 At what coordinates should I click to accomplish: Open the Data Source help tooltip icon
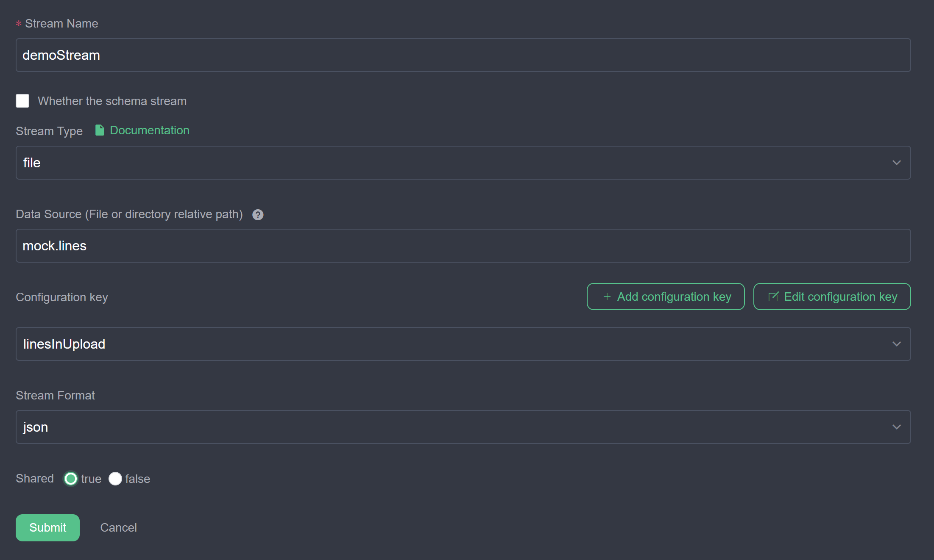pyautogui.click(x=258, y=215)
